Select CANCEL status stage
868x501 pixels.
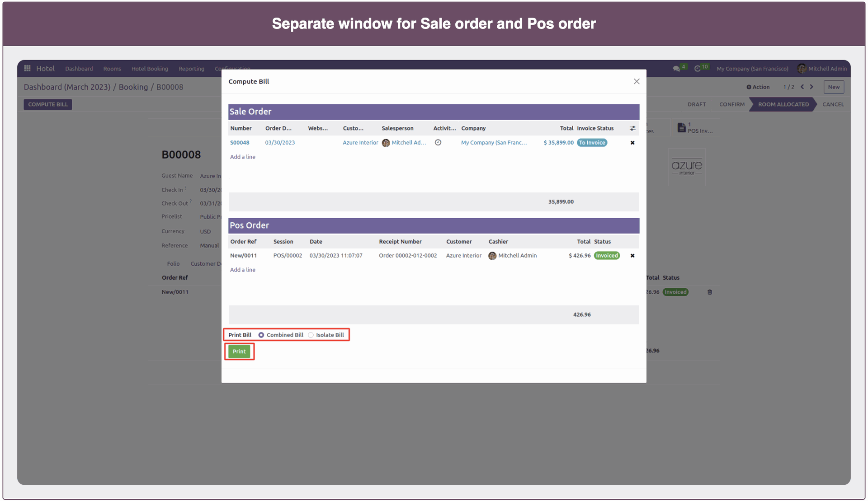pos(833,104)
